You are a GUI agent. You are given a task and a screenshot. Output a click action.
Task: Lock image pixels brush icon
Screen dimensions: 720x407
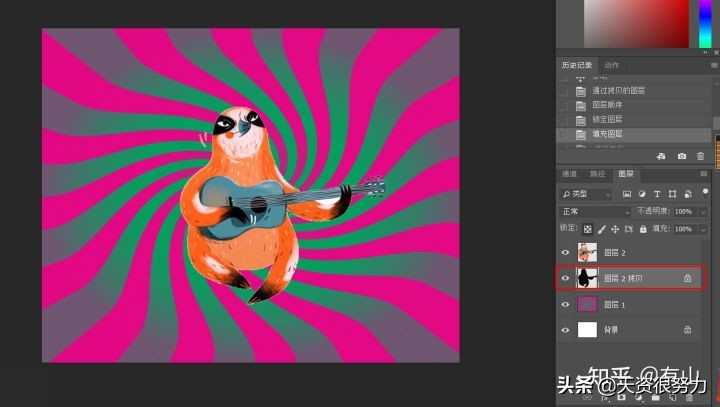pos(602,229)
